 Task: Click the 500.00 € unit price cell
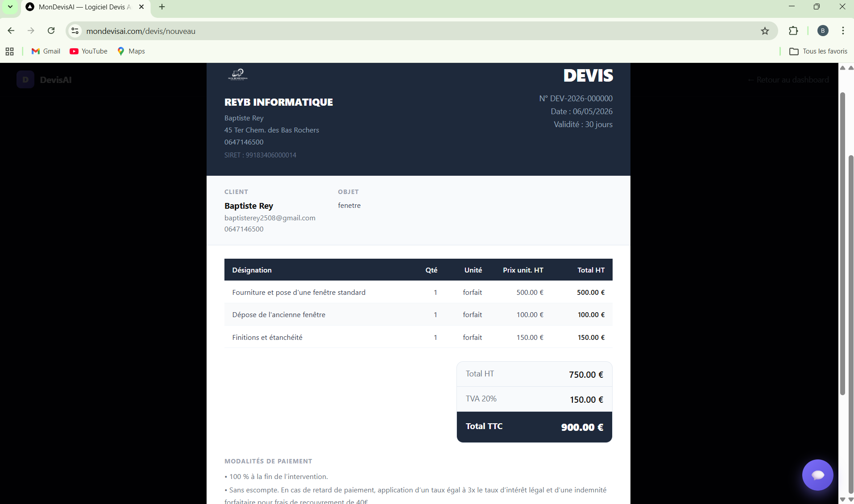click(530, 292)
